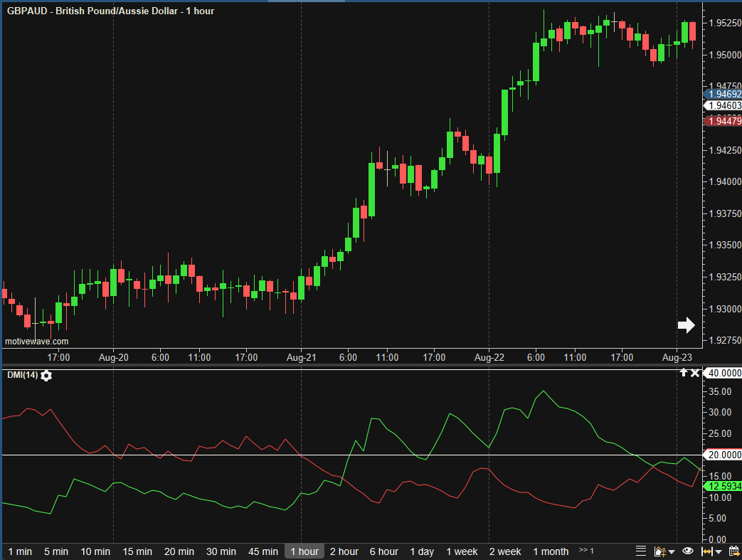The image size is (742, 560).
Task: Move DMI panel up with arrow icon
Action: pyautogui.click(x=684, y=373)
